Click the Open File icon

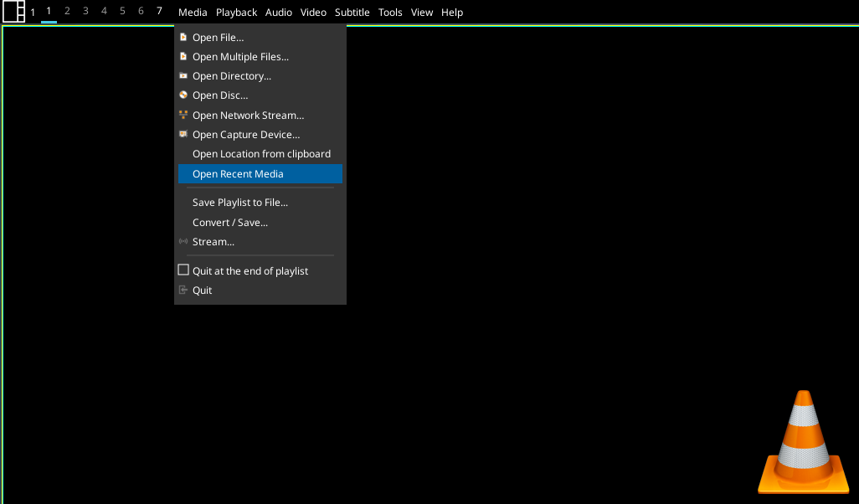click(x=183, y=37)
